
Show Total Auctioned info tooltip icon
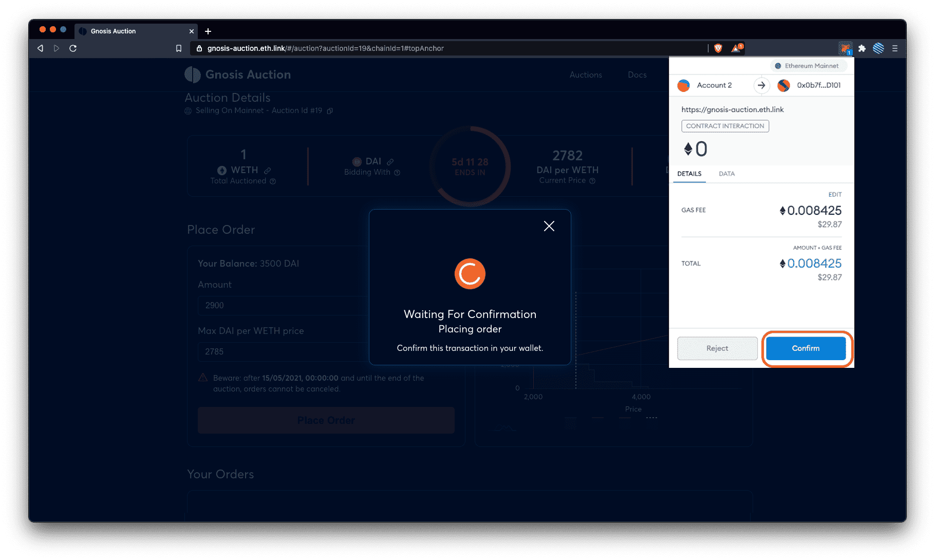coord(273,181)
